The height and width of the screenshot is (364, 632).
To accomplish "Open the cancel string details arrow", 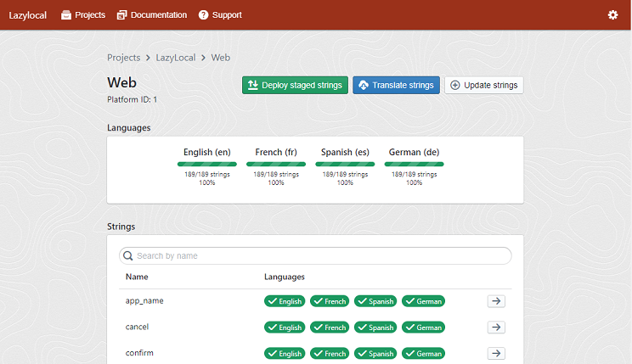I will 496,328.
